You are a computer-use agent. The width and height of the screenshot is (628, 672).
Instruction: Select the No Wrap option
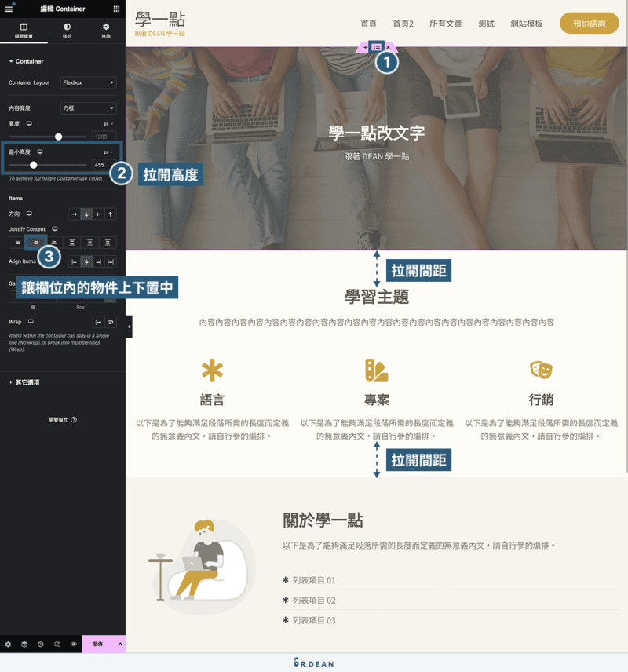point(99,322)
